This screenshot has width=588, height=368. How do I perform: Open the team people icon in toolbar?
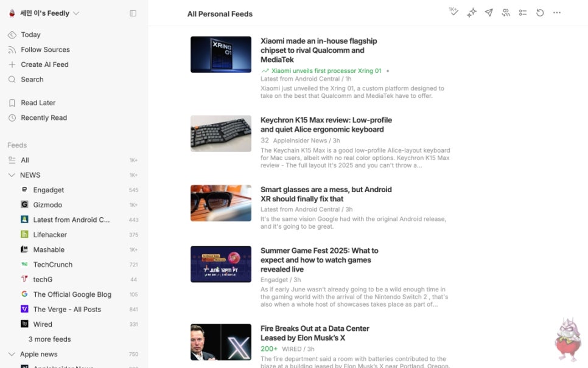506,13
